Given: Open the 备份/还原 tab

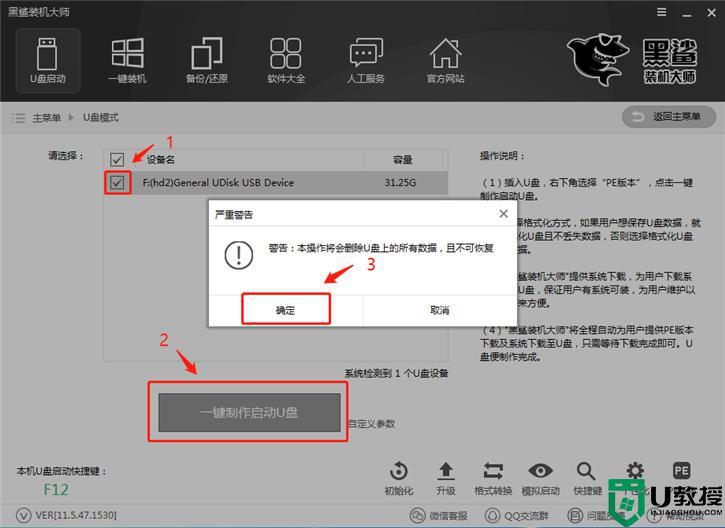Looking at the screenshot, I should pos(207,61).
